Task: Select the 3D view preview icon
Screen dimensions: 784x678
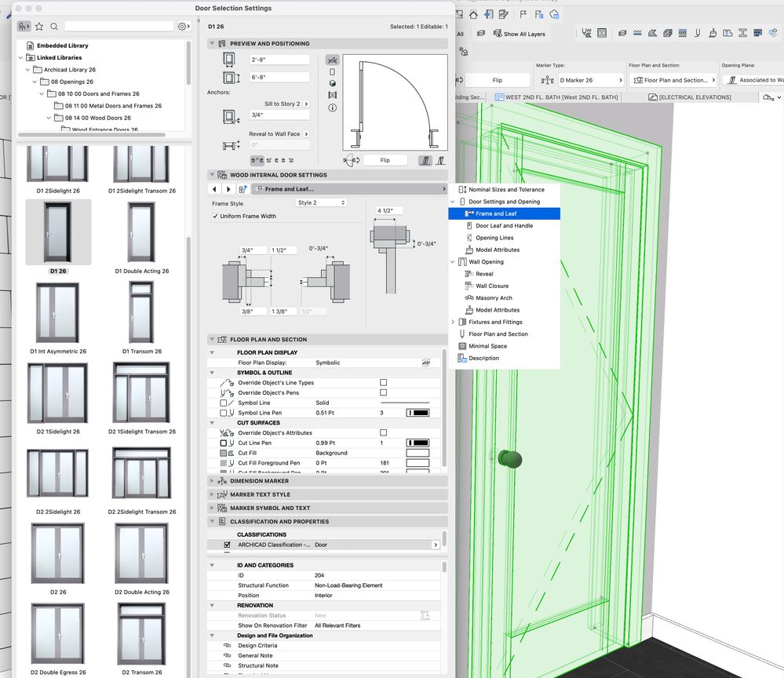Action: click(332, 83)
